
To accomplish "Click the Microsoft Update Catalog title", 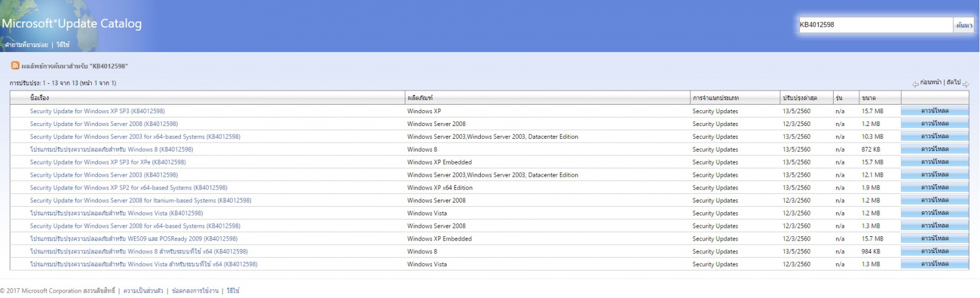I will click(72, 23).
